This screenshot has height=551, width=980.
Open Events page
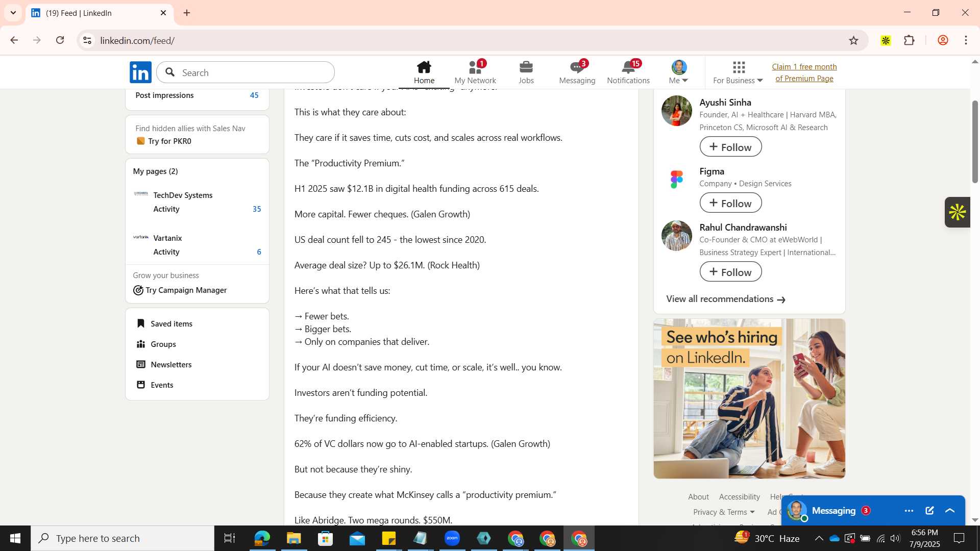[x=162, y=385]
